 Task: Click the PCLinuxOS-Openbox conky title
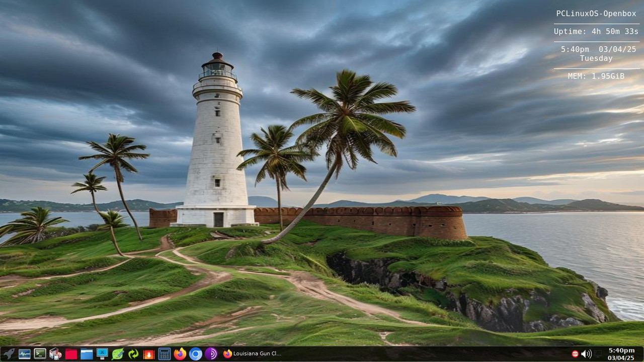[596, 14]
